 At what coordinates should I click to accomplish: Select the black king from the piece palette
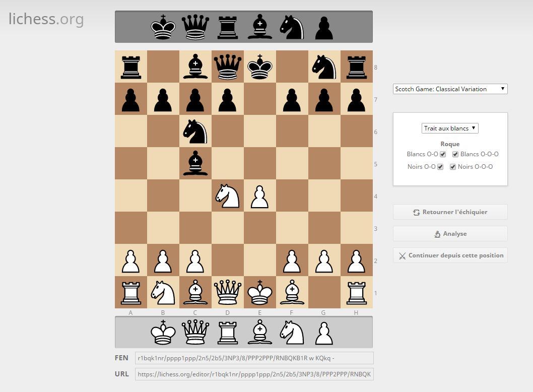tap(163, 26)
